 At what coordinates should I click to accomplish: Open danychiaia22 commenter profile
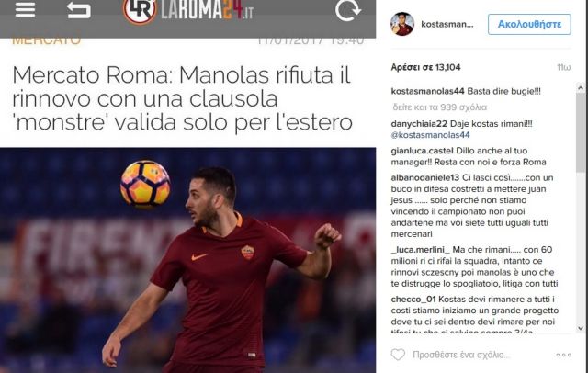(419, 124)
